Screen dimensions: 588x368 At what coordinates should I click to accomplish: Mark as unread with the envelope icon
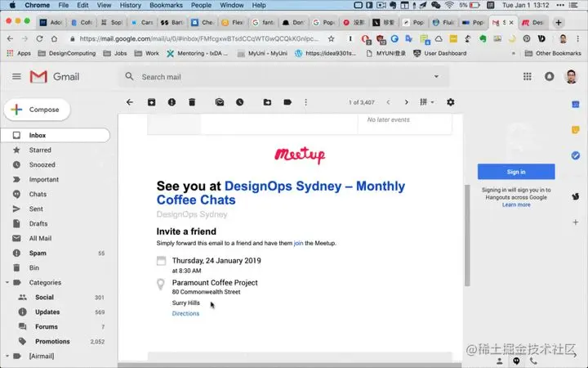point(220,102)
